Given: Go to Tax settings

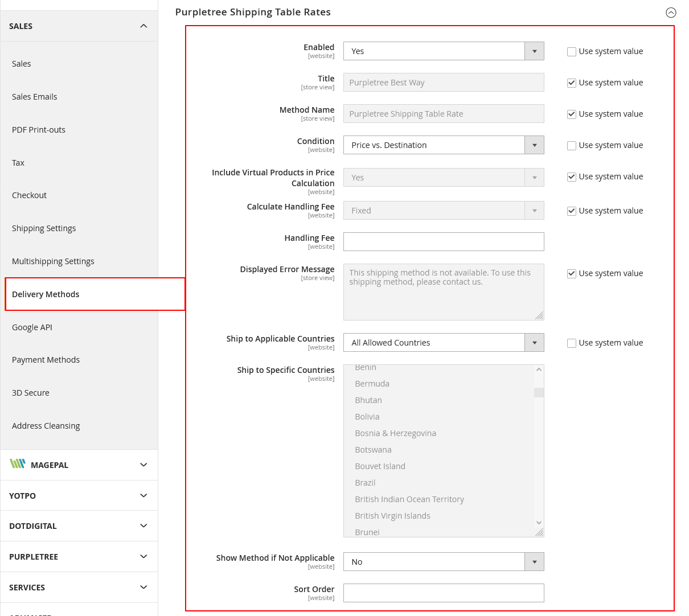Looking at the screenshot, I should pos(18,163).
